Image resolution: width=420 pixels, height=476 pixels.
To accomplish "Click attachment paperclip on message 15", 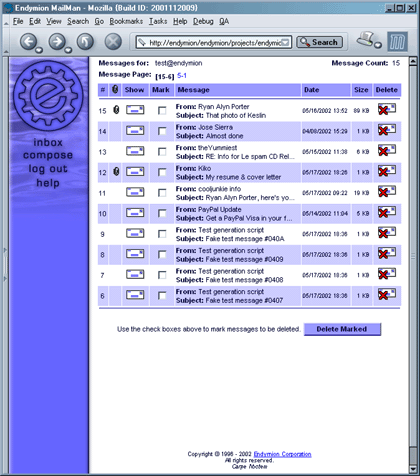I will (116, 110).
